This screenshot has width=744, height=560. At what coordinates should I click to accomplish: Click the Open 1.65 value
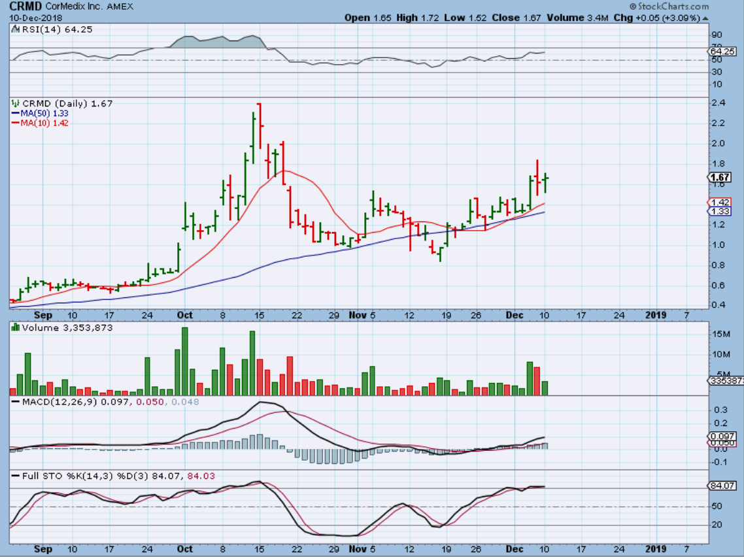(x=367, y=18)
